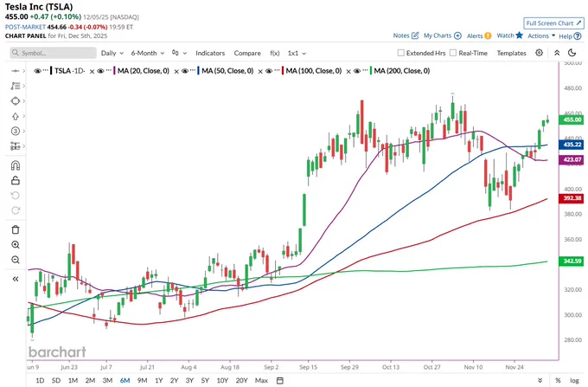Select the Max range

tap(261, 381)
